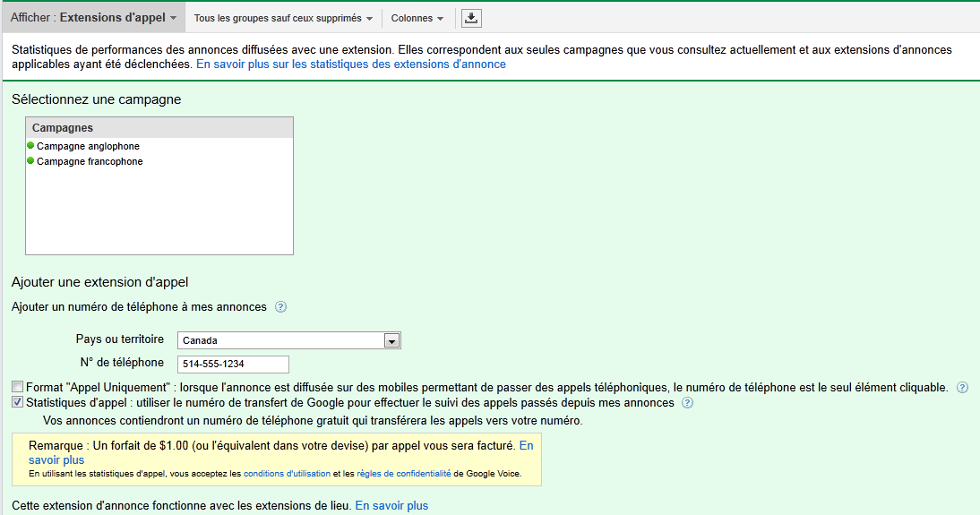Click the N° de téléphone input field
The height and width of the screenshot is (515, 980).
click(233, 364)
